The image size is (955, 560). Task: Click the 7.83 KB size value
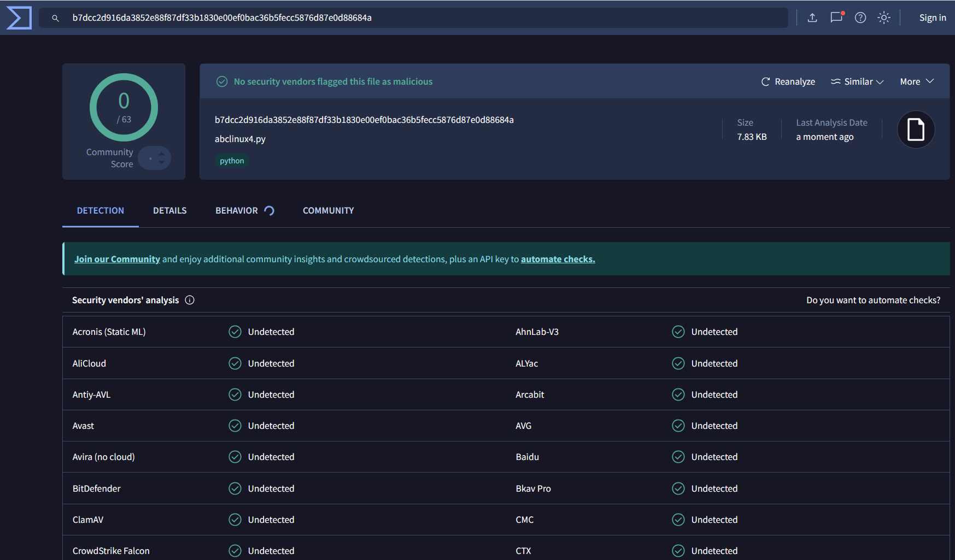pos(752,137)
